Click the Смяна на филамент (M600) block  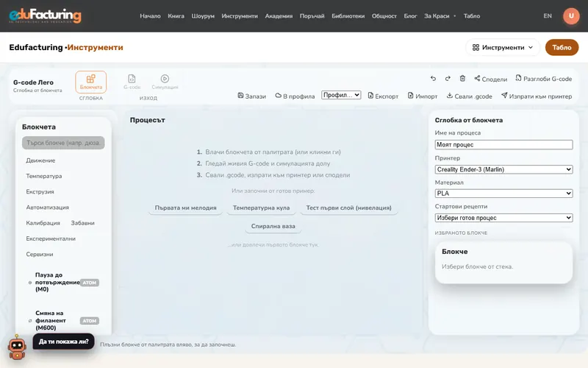coord(63,320)
